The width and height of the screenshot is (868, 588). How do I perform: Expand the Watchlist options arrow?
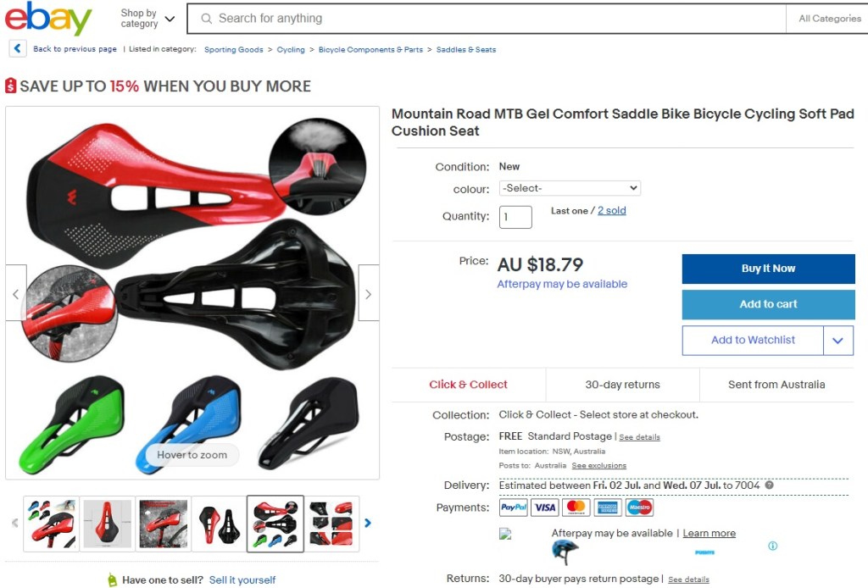click(838, 341)
